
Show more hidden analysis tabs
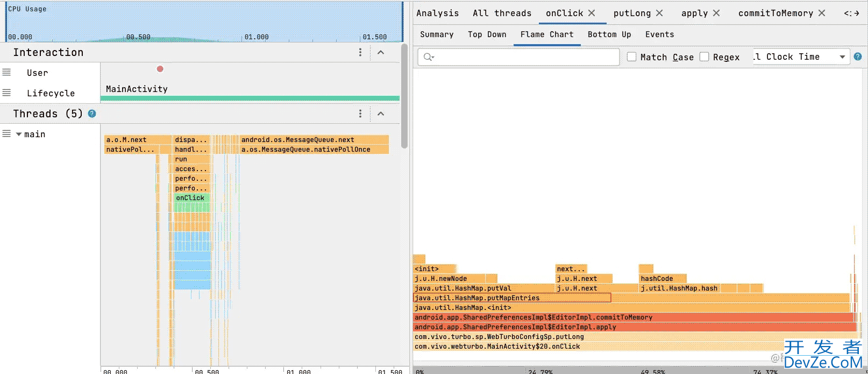click(852, 13)
